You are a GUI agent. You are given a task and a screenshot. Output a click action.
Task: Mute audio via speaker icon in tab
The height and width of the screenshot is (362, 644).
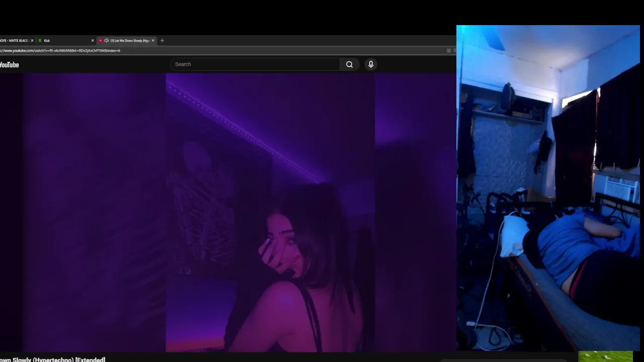(106, 40)
